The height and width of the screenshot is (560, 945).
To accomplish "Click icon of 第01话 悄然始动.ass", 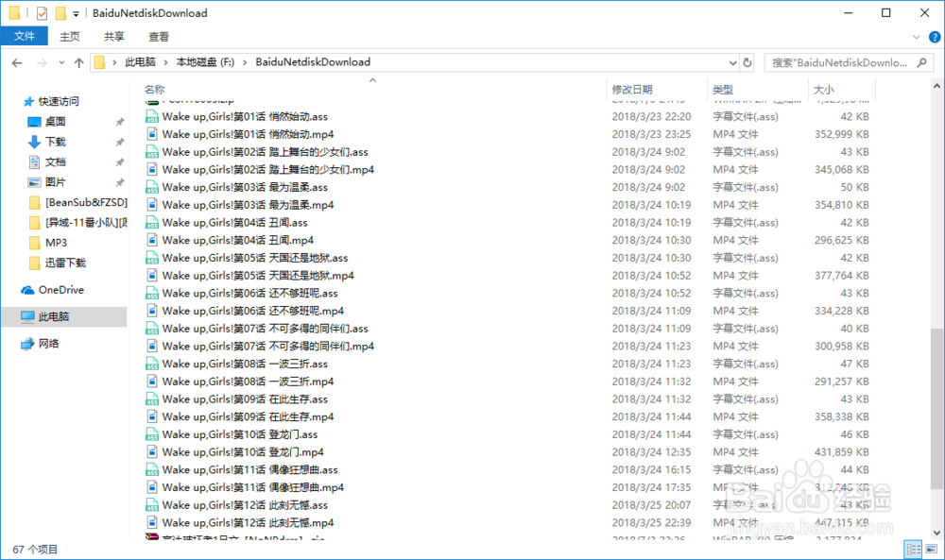I will point(152,117).
